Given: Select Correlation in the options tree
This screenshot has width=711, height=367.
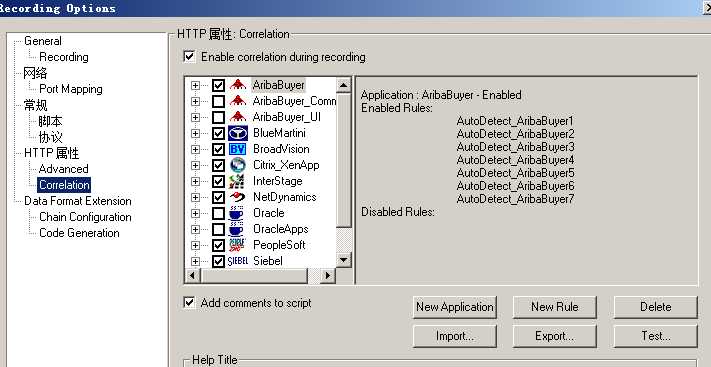Looking at the screenshot, I should click(64, 185).
